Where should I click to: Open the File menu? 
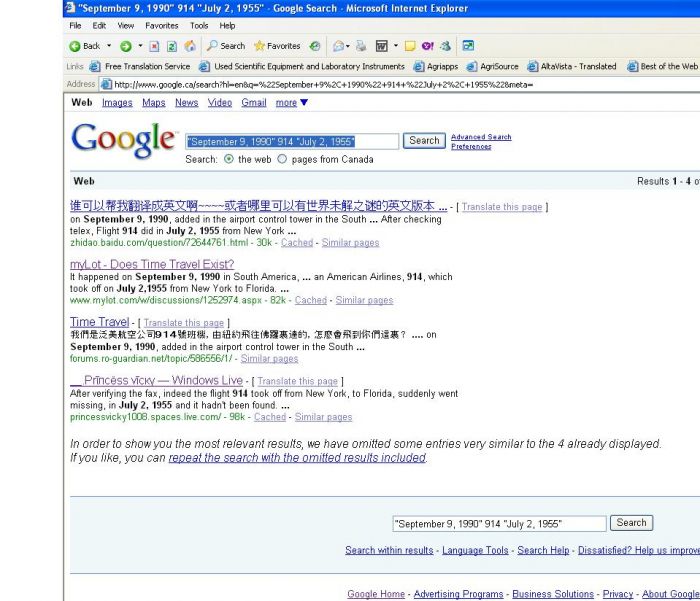(75, 25)
